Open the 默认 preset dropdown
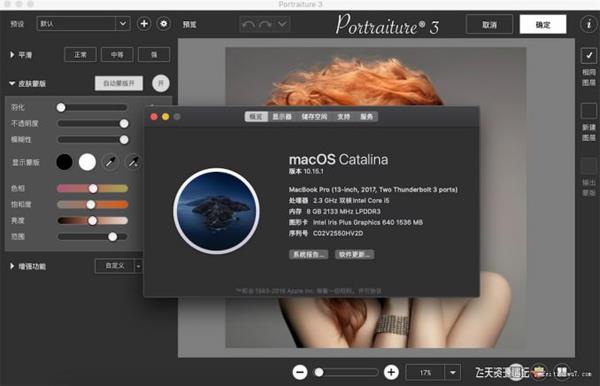Screen dimensions: 600x386 [x=122, y=24]
